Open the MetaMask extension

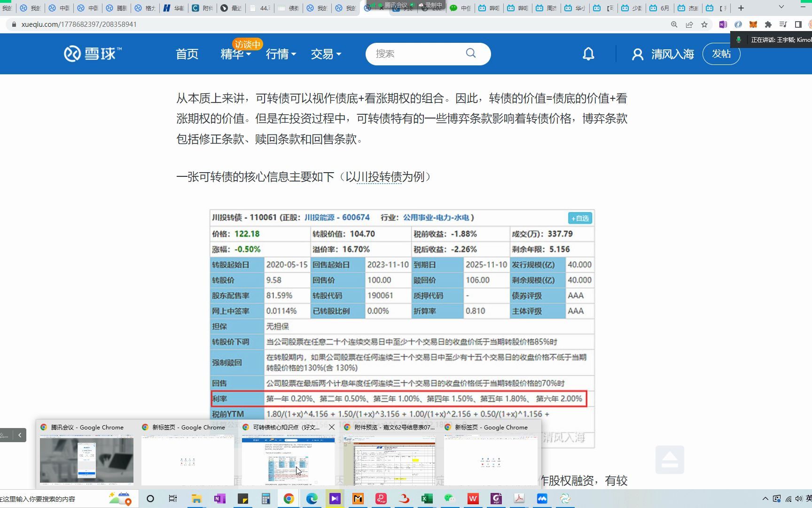pyautogui.click(x=753, y=24)
